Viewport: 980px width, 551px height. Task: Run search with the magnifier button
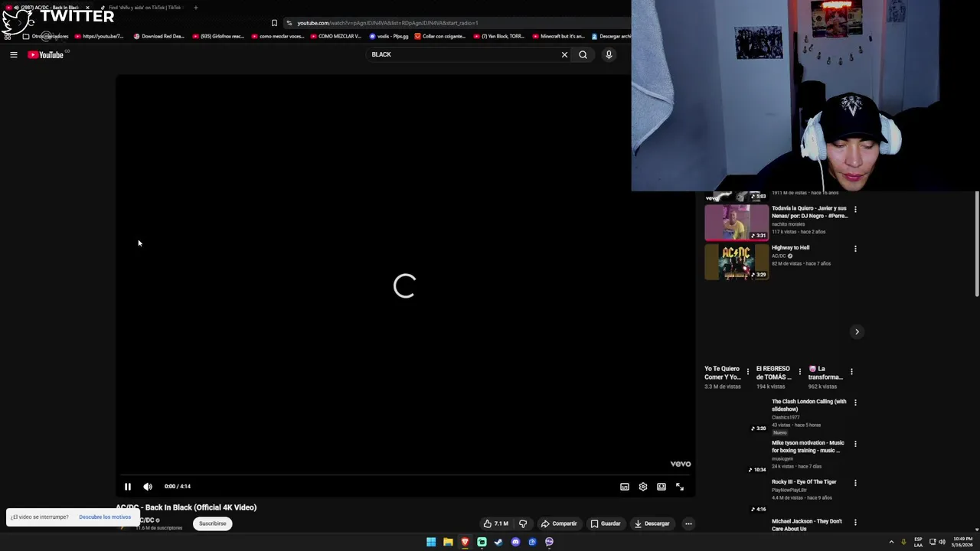pyautogui.click(x=583, y=54)
